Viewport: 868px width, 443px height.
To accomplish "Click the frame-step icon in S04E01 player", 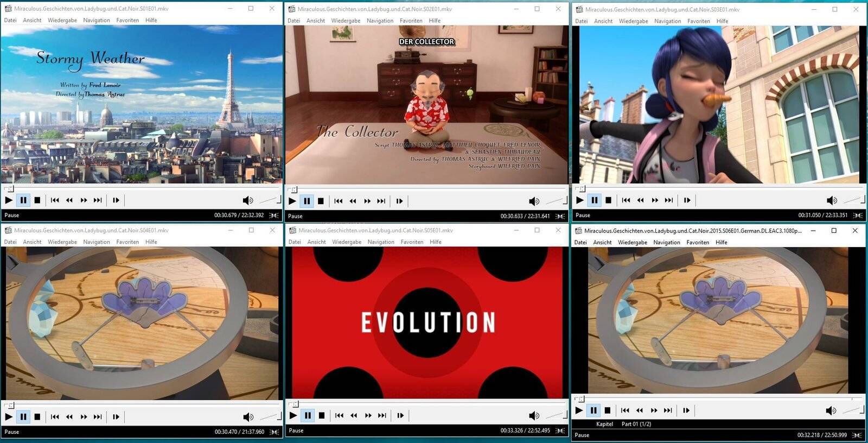I will [x=116, y=417].
